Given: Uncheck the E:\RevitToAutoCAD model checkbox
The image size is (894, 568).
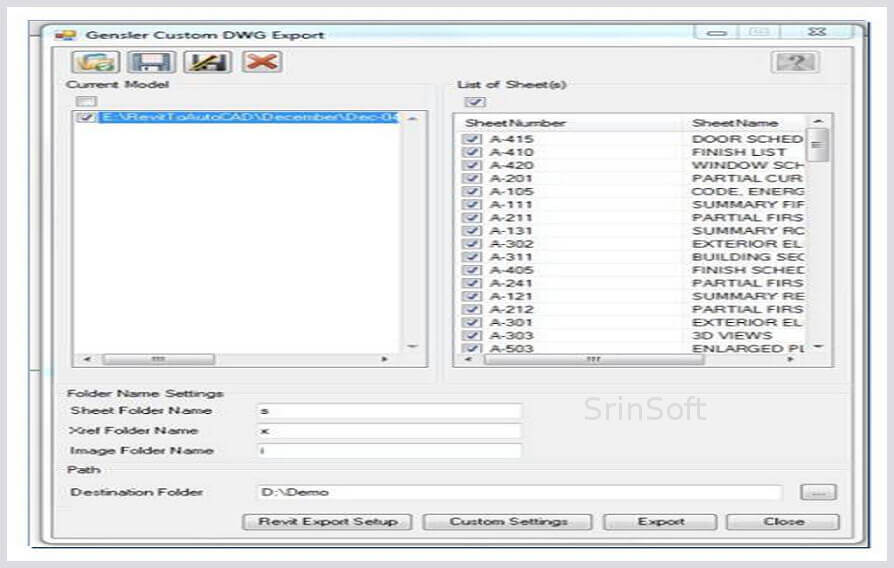Looking at the screenshot, I should pos(86,117).
